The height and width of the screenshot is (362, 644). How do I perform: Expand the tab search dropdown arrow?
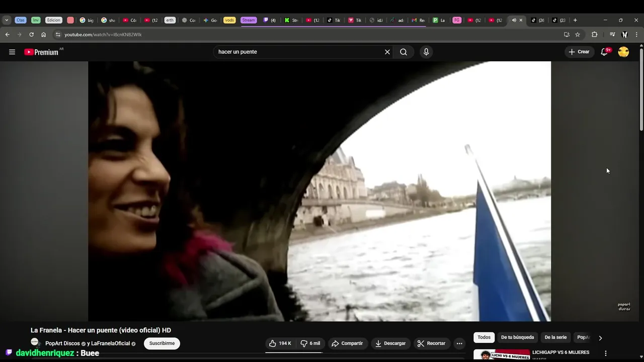pyautogui.click(x=7, y=20)
